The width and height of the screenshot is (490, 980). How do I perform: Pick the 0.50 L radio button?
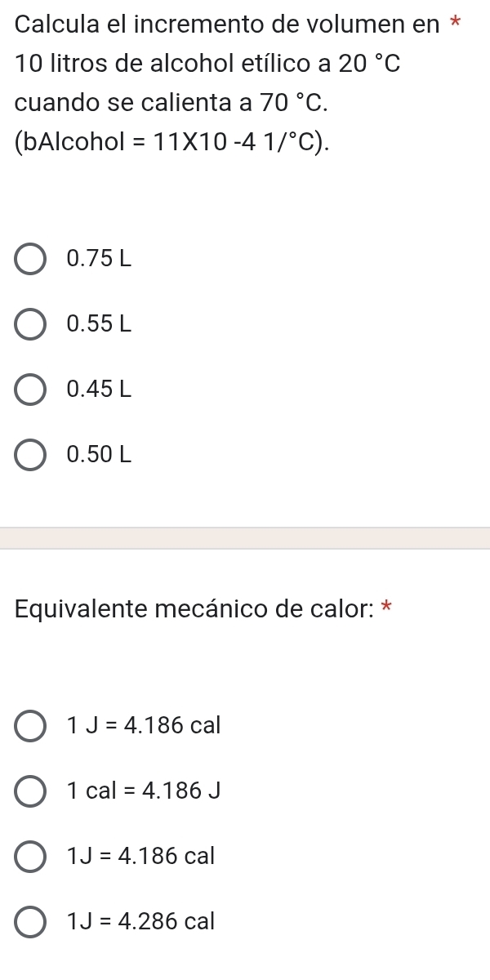[x=31, y=455]
